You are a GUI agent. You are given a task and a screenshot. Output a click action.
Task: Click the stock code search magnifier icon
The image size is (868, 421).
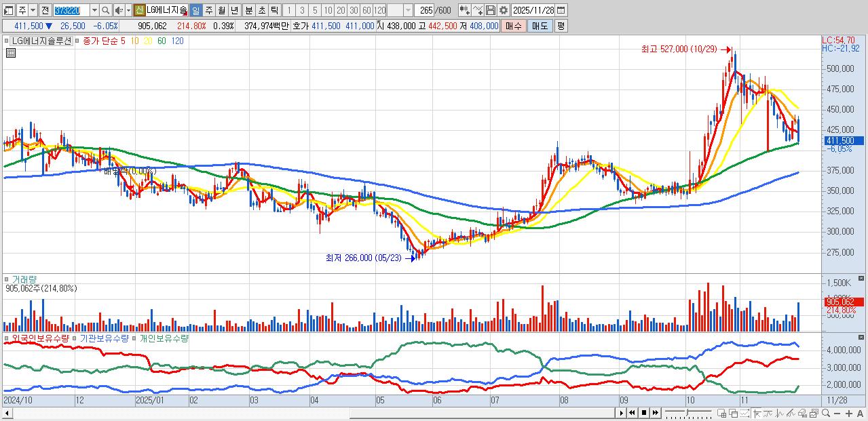[x=106, y=10]
